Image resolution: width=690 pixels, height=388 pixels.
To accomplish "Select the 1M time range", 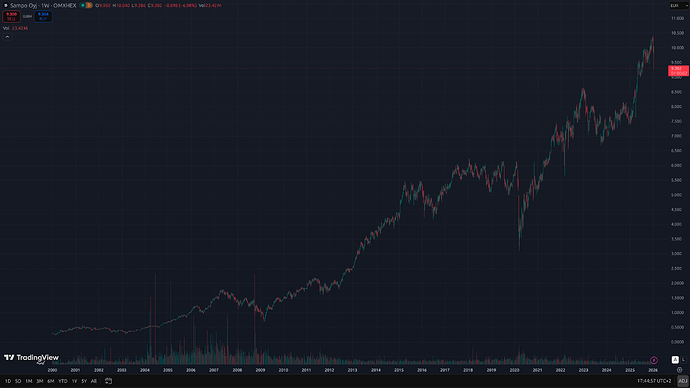I will (29, 381).
